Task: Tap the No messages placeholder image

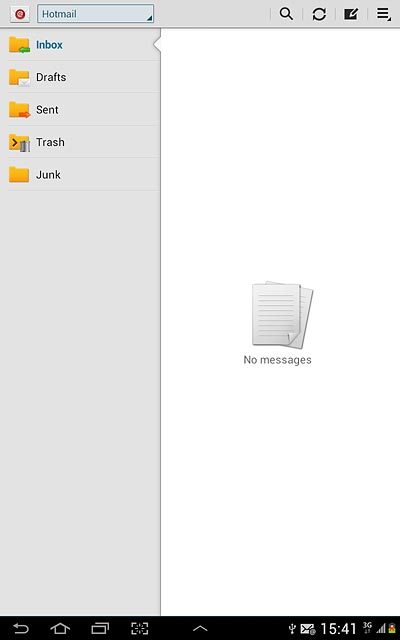Action: point(282,314)
